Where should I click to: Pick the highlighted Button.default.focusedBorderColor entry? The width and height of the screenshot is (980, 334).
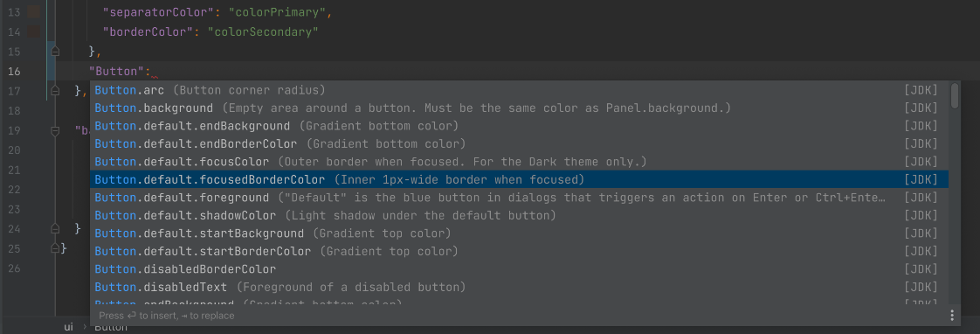[x=519, y=179]
